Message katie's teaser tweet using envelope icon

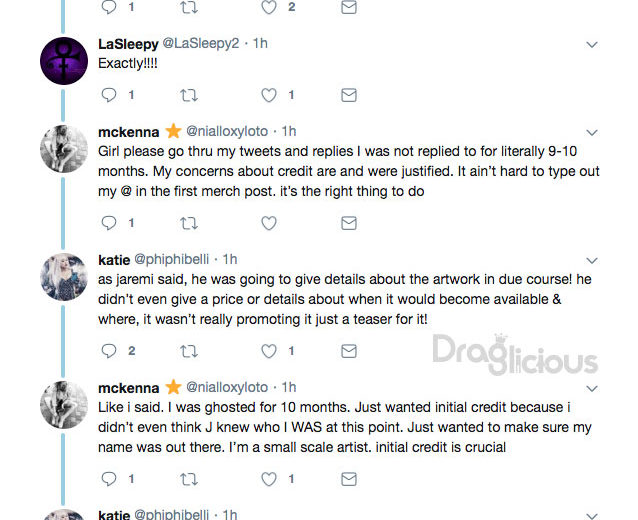(349, 351)
